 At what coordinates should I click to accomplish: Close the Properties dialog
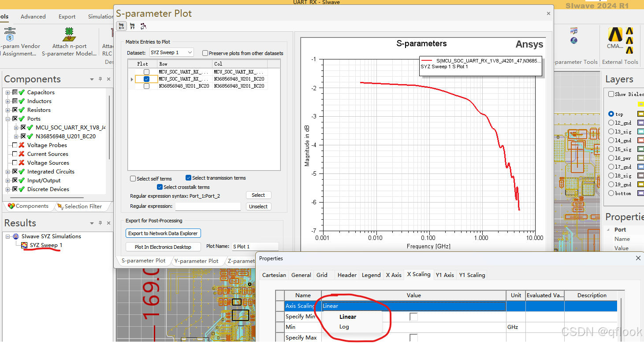638,258
